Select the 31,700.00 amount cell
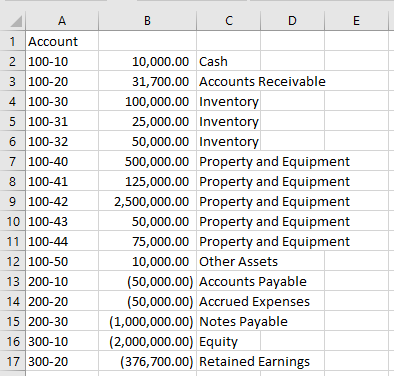This screenshot has height=376, width=394. pos(147,81)
